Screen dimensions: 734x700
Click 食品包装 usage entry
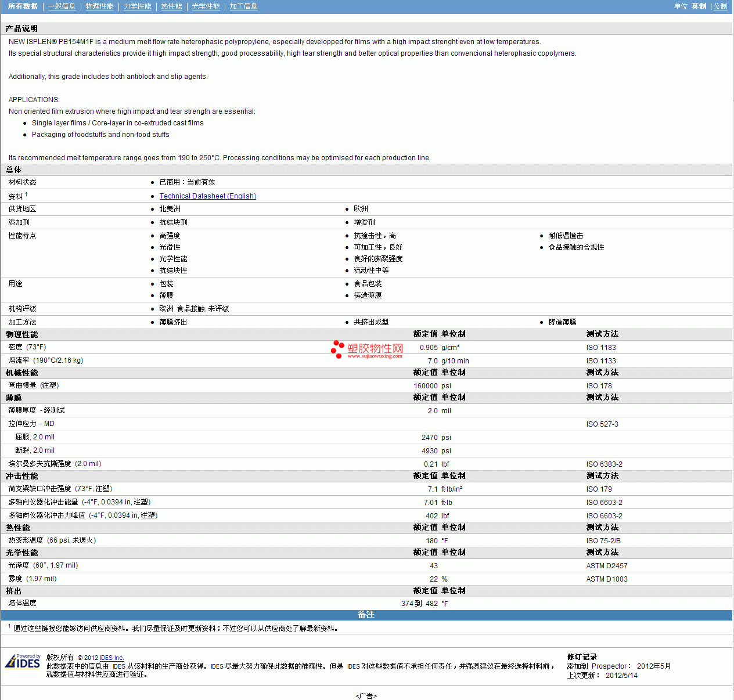click(x=368, y=284)
